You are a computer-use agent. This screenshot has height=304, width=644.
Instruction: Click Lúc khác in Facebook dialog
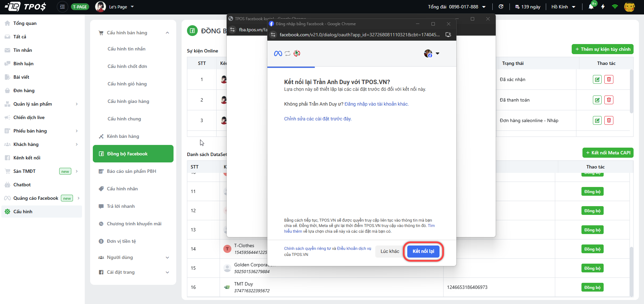click(x=390, y=251)
